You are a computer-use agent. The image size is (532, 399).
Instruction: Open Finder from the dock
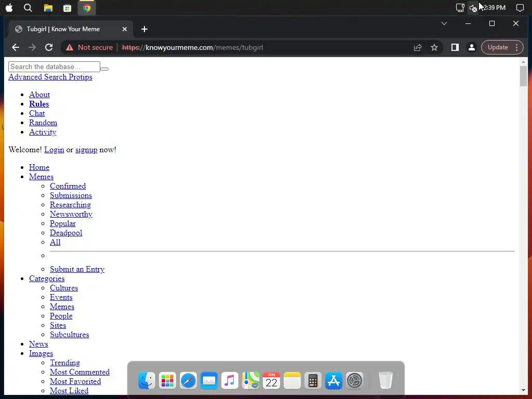point(147,380)
